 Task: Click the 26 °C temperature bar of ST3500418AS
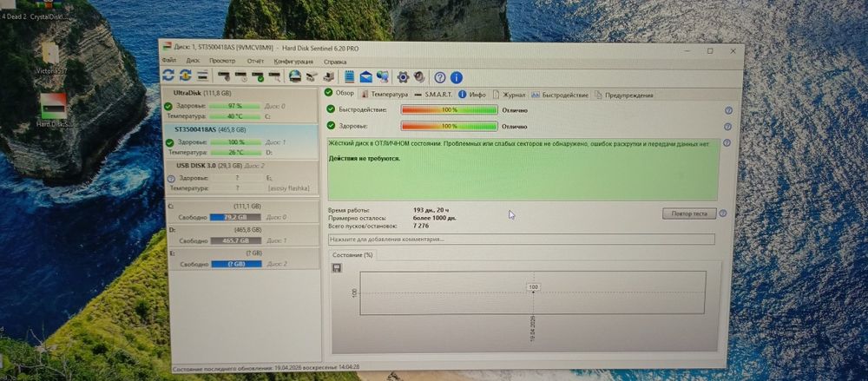pyautogui.click(x=235, y=152)
